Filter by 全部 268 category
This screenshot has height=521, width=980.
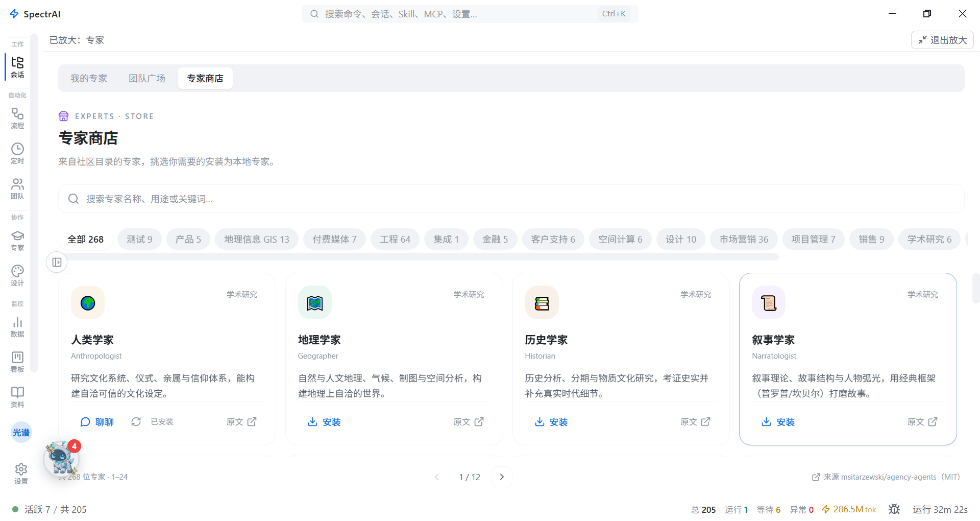click(x=85, y=239)
